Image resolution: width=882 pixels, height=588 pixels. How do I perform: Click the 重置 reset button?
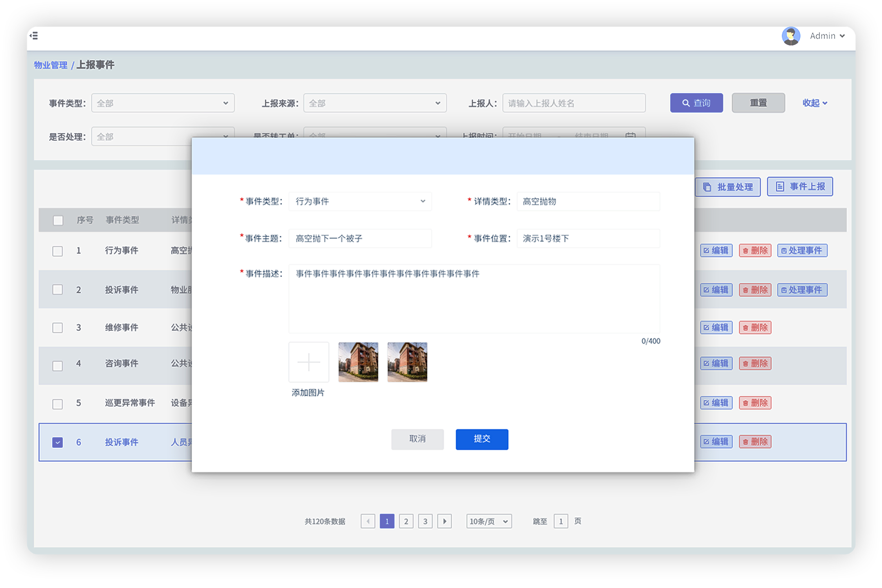coord(758,103)
